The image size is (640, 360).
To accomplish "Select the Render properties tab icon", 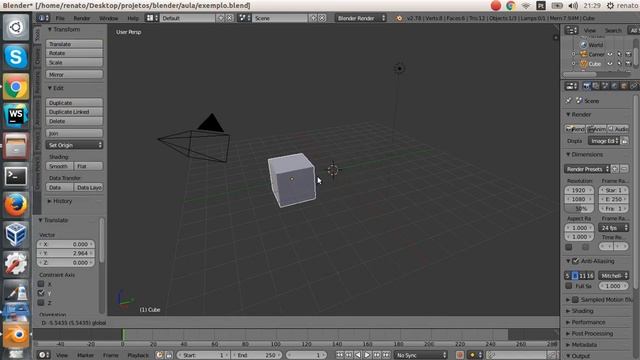I will (x=587, y=86).
